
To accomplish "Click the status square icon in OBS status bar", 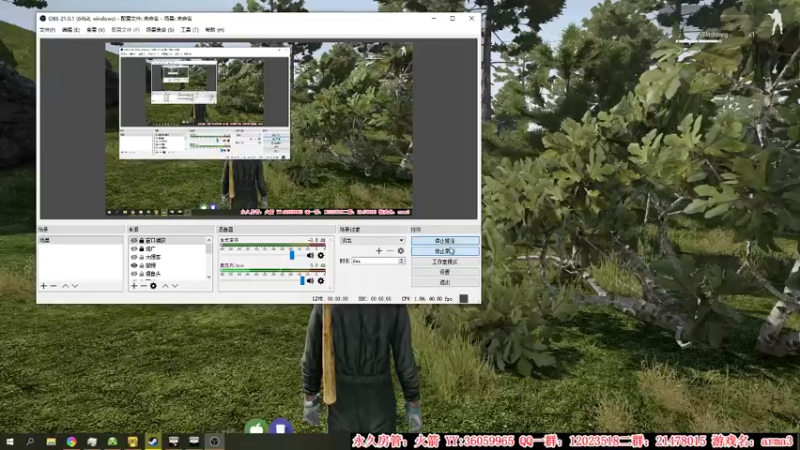I will point(463,298).
